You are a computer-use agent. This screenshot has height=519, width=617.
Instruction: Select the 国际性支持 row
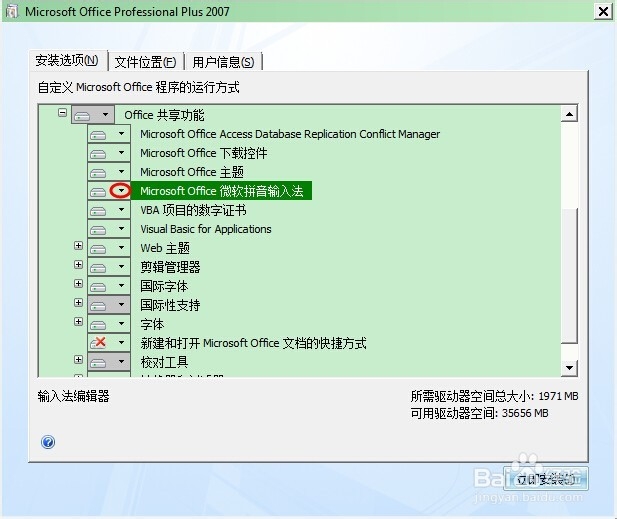pyautogui.click(x=170, y=305)
